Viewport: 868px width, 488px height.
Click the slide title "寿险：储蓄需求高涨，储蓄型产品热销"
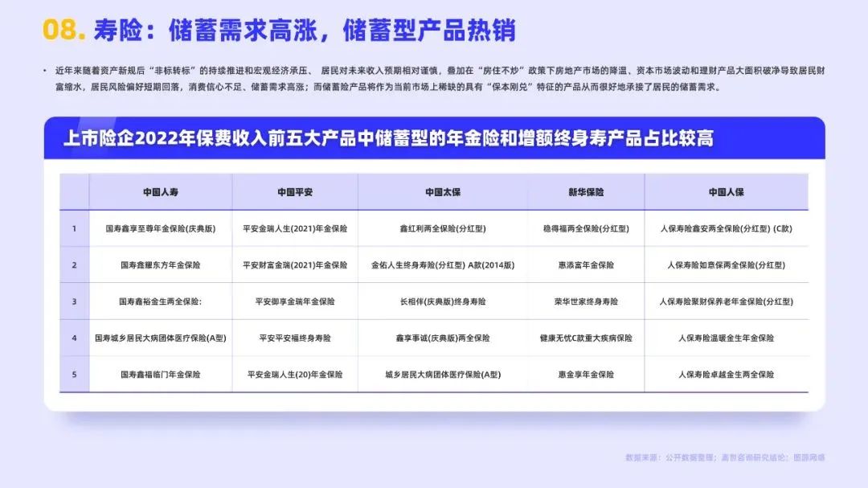(x=305, y=30)
